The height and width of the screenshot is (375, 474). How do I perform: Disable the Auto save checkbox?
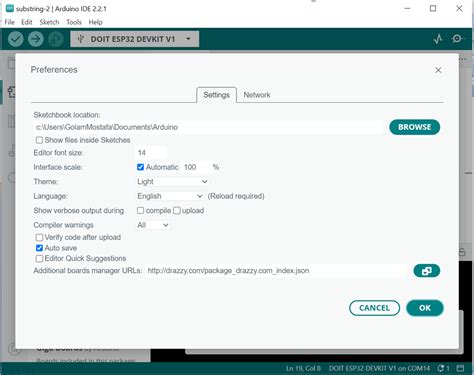[39, 248]
